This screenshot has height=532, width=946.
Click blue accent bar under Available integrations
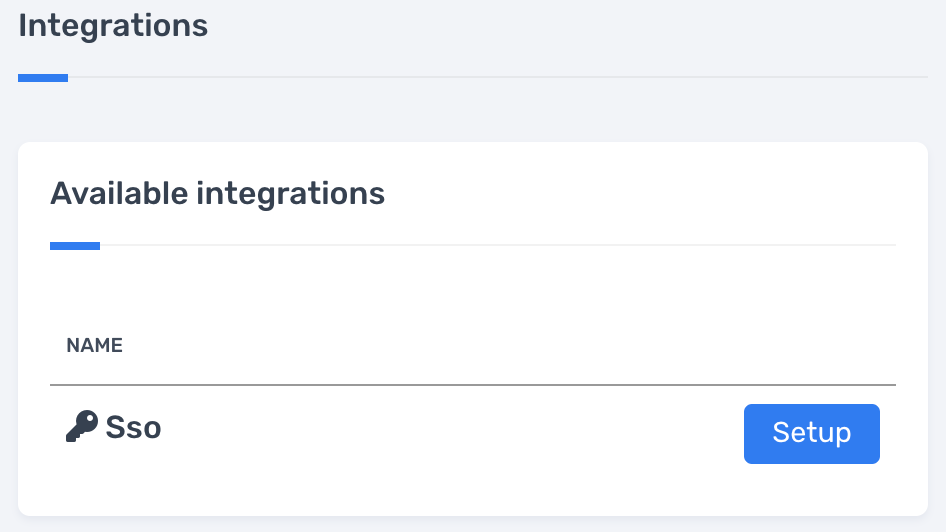[75, 245]
